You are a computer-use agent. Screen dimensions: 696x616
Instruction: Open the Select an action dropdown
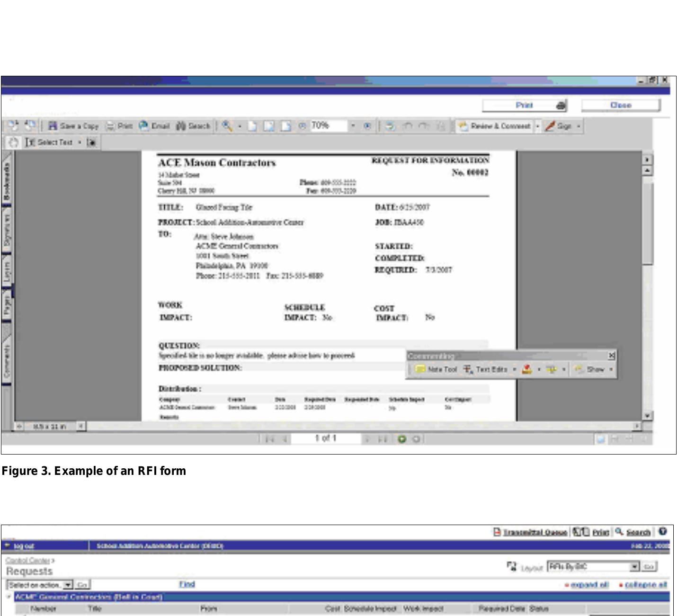(x=41, y=585)
